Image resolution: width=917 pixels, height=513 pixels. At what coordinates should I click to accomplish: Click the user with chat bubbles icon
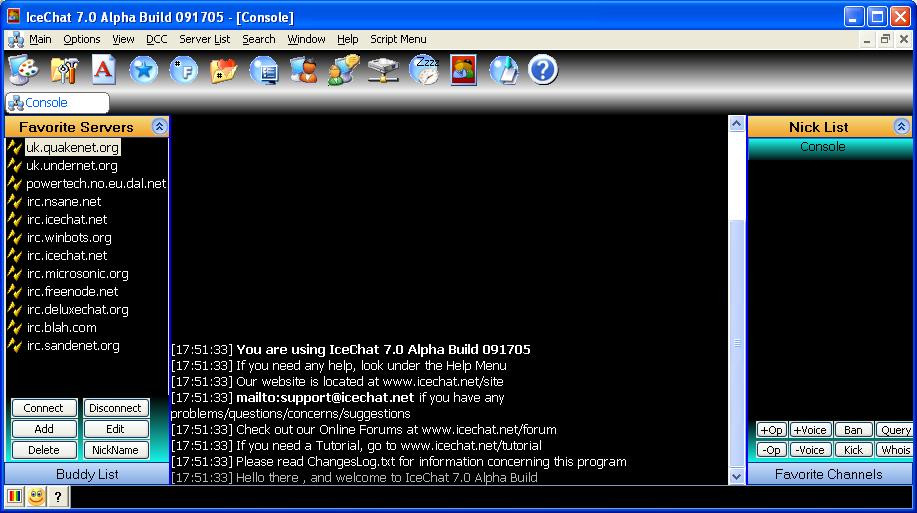[x=344, y=70]
